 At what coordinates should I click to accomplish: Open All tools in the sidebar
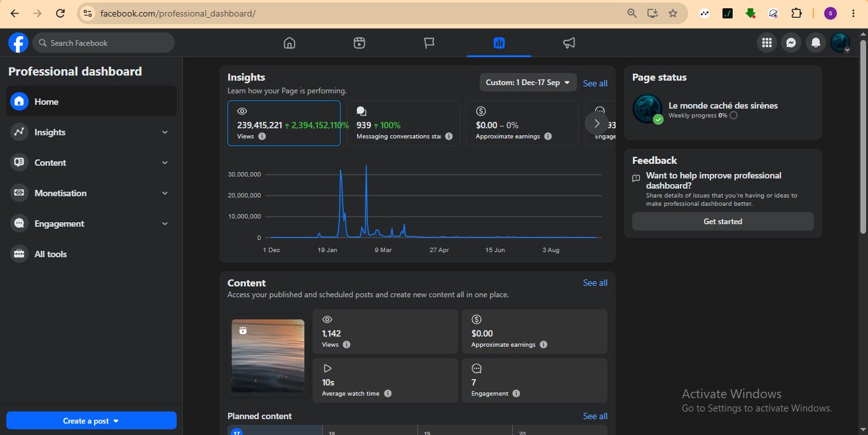click(x=92, y=254)
